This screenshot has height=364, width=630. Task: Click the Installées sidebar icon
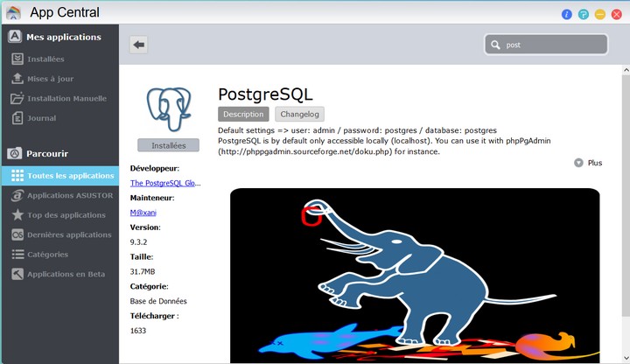(x=17, y=59)
